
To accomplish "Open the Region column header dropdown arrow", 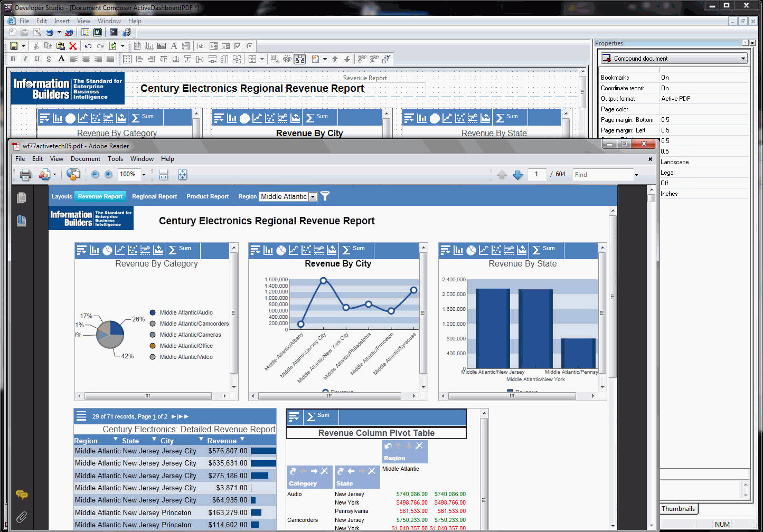I will (115, 439).
